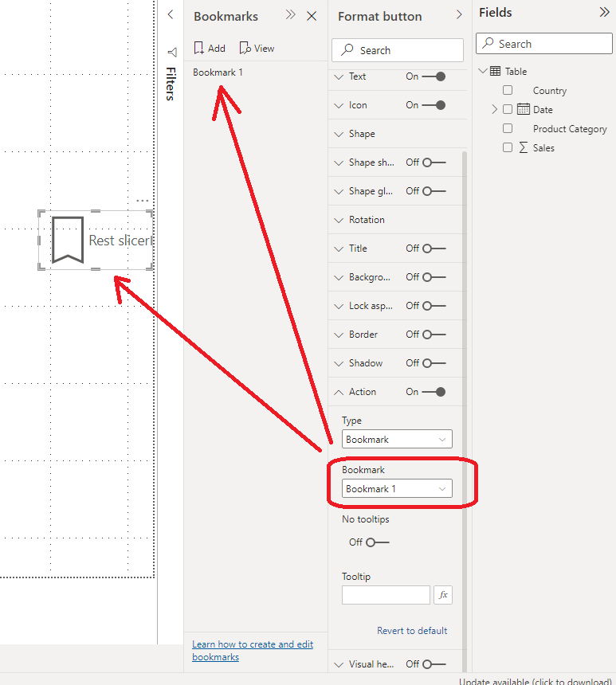This screenshot has width=616, height=685.
Task: Open Learn how to create and edit bookmarks
Action: (253, 651)
